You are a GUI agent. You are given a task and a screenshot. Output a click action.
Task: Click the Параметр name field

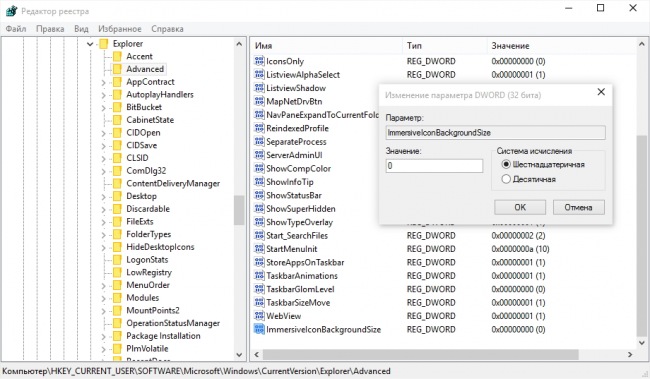point(495,133)
